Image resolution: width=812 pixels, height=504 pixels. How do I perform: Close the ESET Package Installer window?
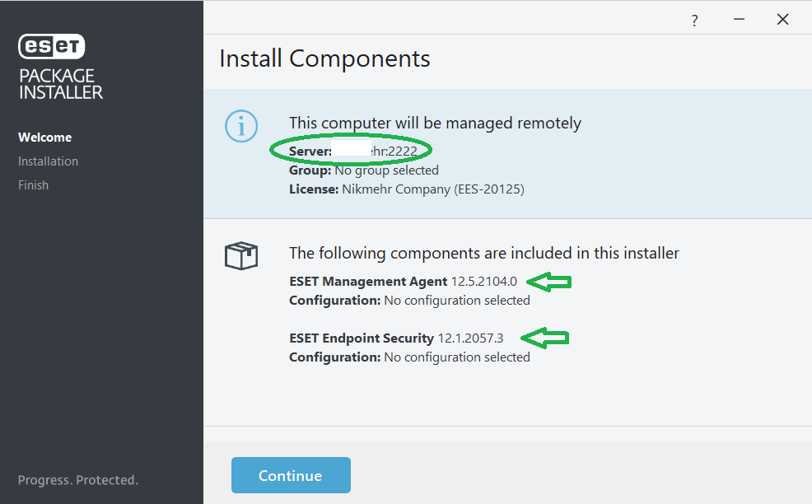point(782,20)
